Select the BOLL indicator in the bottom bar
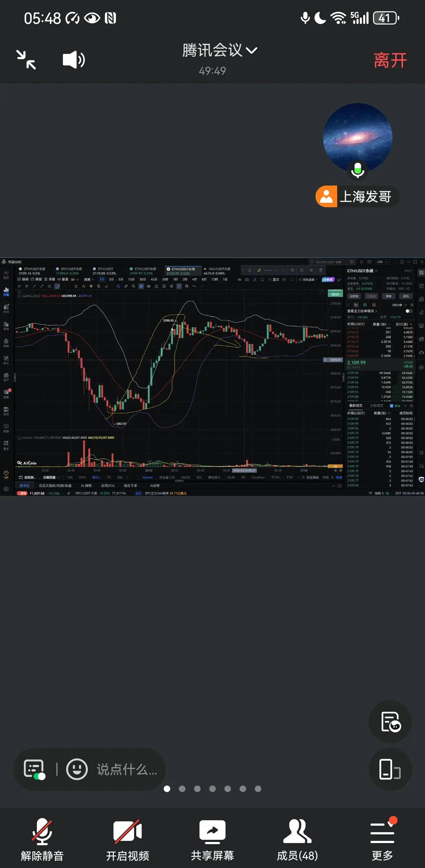This screenshot has height=868, width=425. [x=96, y=477]
